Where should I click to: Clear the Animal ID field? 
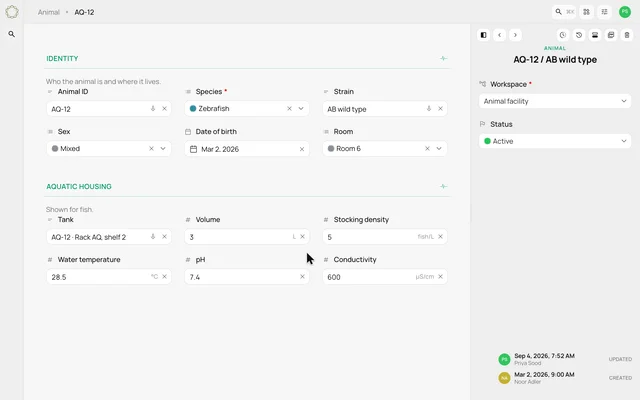tap(164, 109)
